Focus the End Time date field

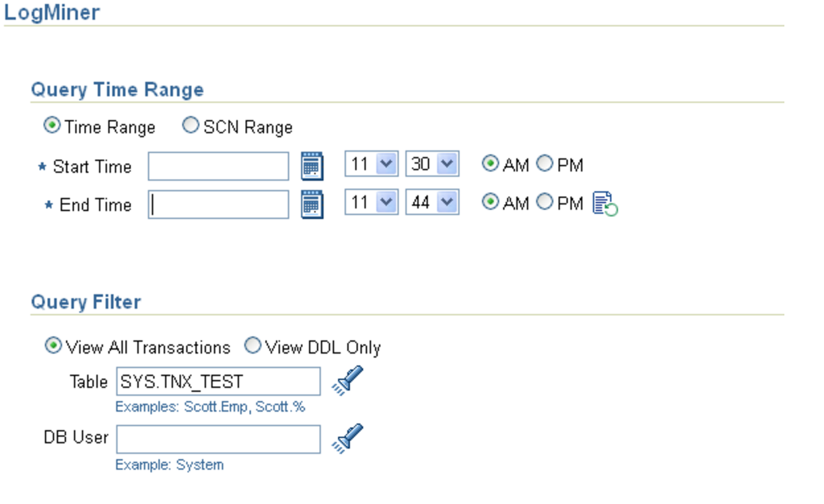pos(219,205)
